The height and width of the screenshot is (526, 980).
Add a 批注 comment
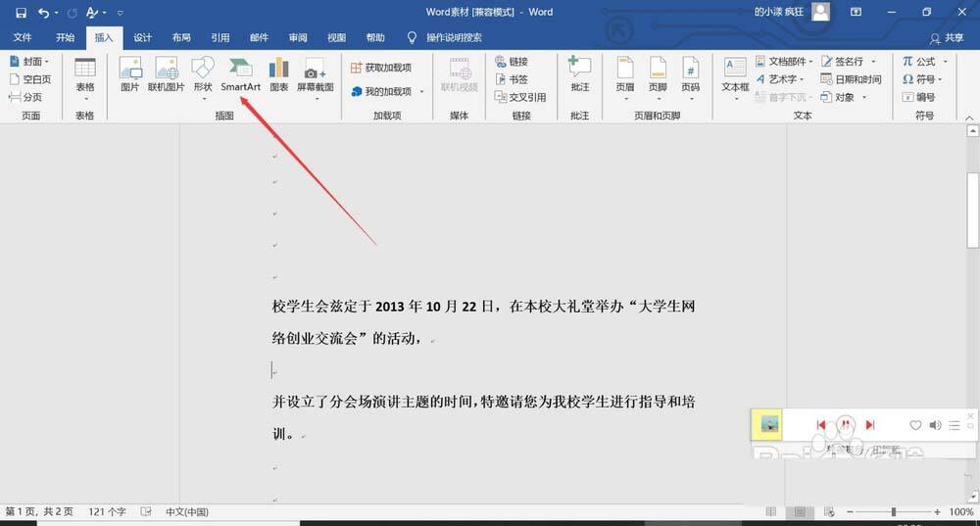click(579, 75)
